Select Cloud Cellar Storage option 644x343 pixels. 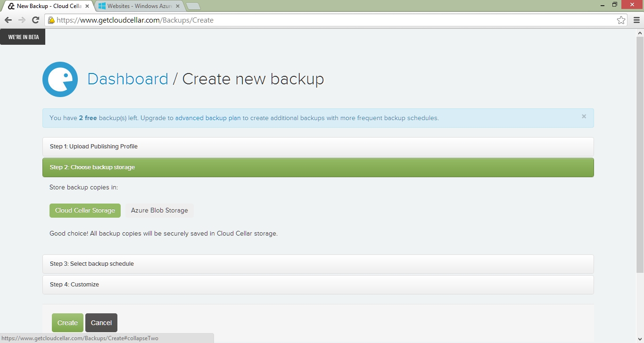click(x=85, y=211)
